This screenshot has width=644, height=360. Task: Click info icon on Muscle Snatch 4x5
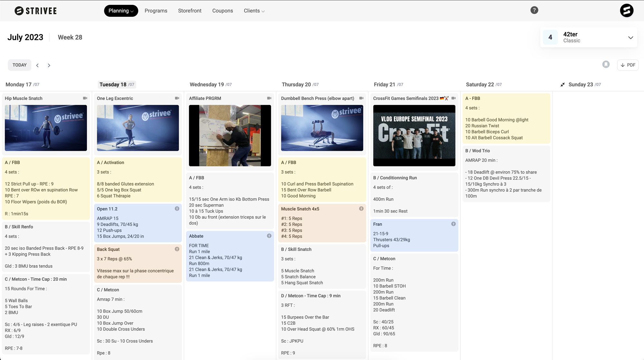[361, 209]
